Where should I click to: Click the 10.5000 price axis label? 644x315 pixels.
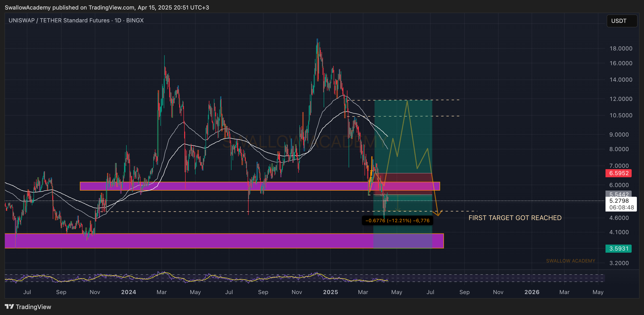coord(621,115)
